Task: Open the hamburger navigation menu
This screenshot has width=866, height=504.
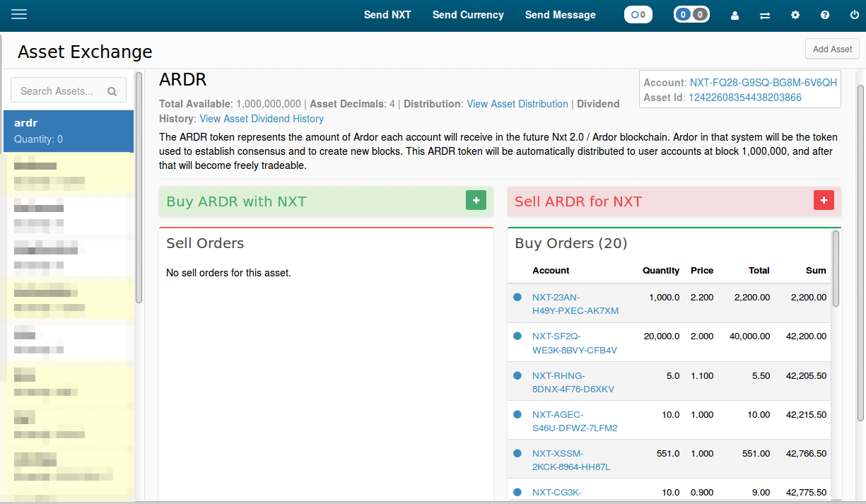Action: pyautogui.click(x=19, y=14)
